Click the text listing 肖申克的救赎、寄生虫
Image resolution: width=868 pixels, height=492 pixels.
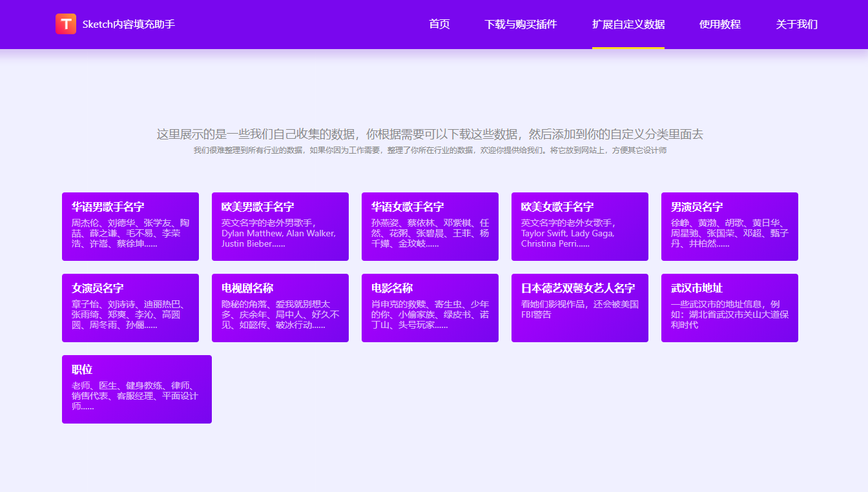click(x=430, y=314)
